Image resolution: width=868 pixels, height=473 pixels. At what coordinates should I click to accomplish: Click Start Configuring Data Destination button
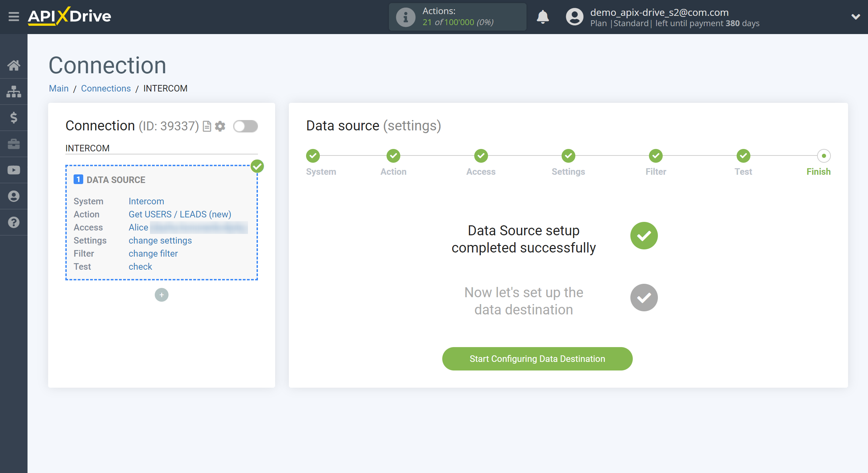click(537, 359)
